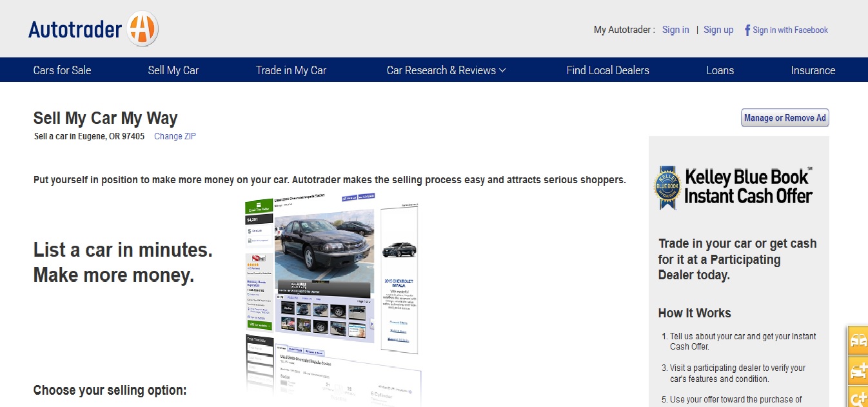
Task: Expand the Car Research & Reviews menu
Action: pyautogui.click(x=446, y=70)
